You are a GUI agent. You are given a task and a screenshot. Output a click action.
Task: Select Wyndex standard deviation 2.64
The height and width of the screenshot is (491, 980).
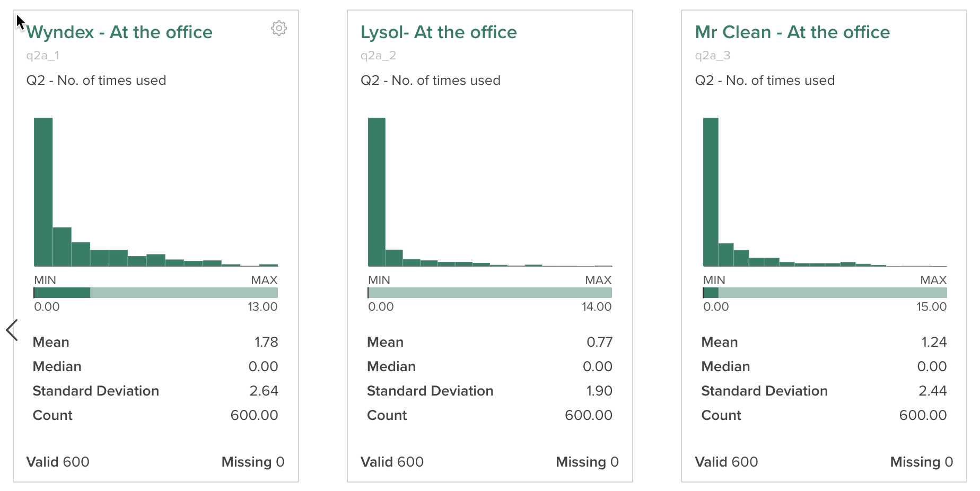(264, 391)
